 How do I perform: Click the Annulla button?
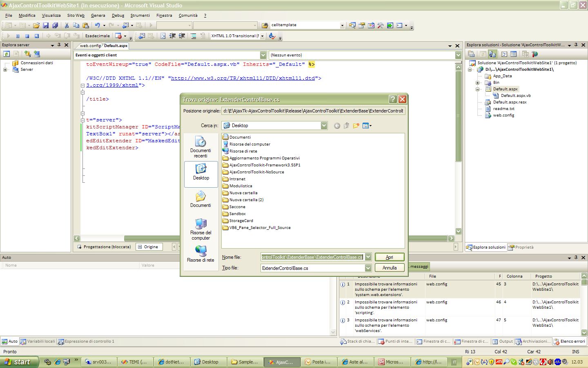pyautogui.click(x=390, y=268)
